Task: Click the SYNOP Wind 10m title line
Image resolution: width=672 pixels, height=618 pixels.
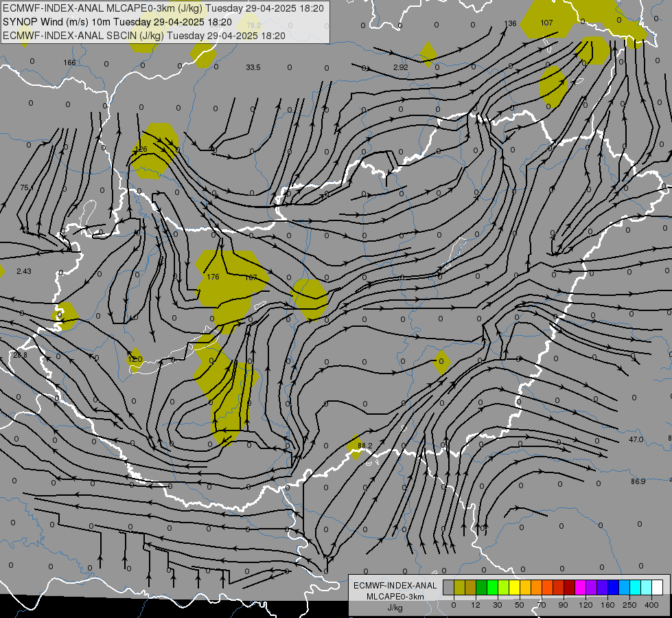Action: click(117, 22)
